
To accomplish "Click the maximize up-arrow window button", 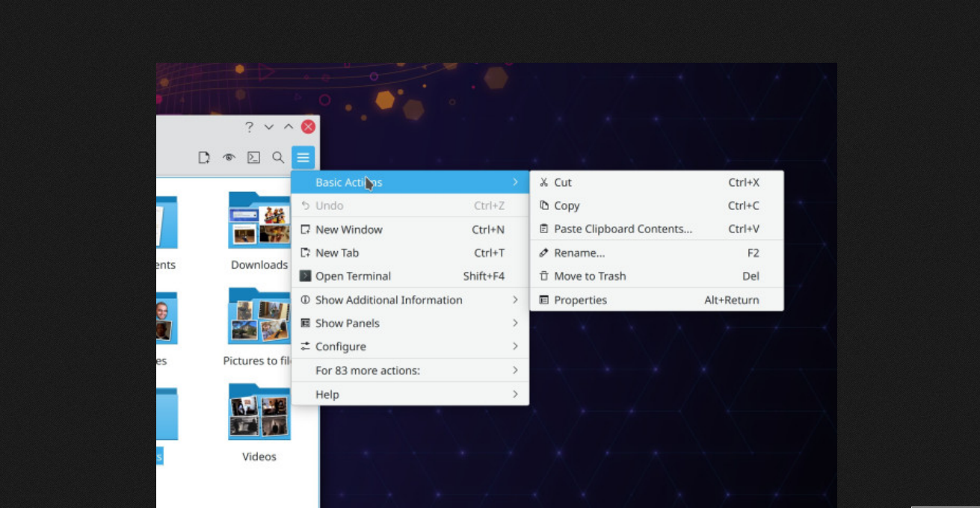I will [289, 127].
